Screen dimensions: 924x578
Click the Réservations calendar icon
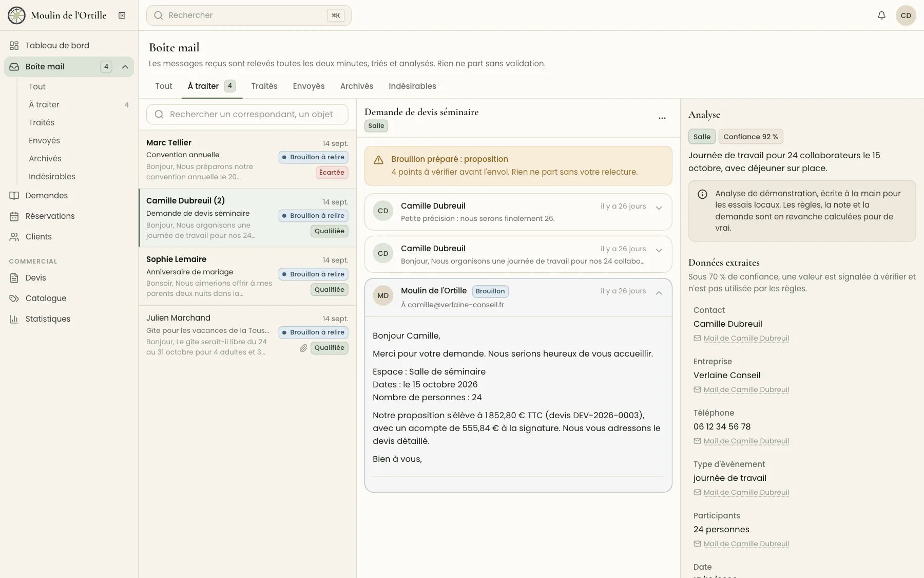pos(14,216)
